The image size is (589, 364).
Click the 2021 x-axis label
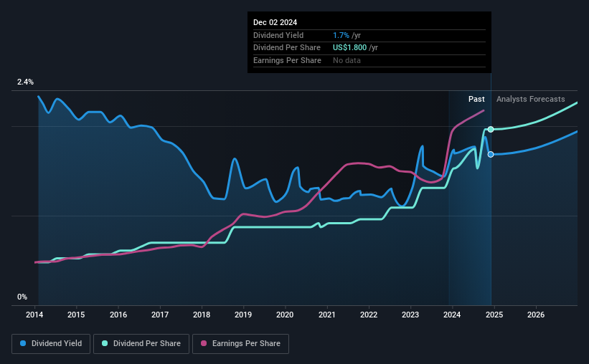(x=327, y=315)
